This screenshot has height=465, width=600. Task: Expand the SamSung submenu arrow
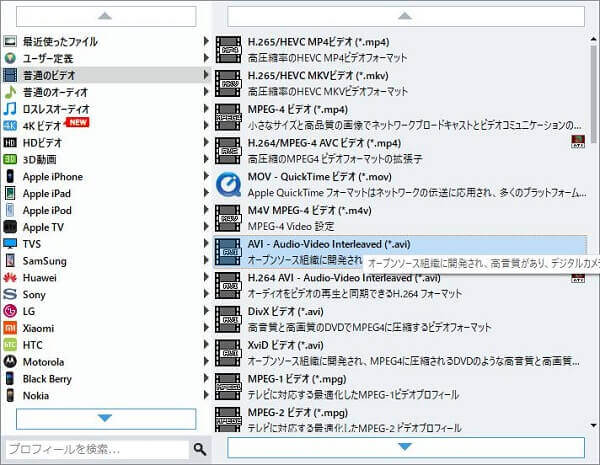206,260
